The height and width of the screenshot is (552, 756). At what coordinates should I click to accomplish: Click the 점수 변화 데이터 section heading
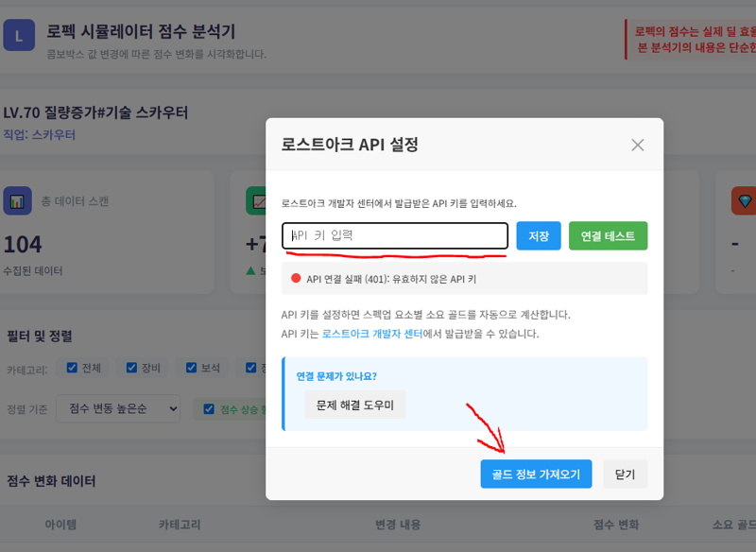pos(51,481)
